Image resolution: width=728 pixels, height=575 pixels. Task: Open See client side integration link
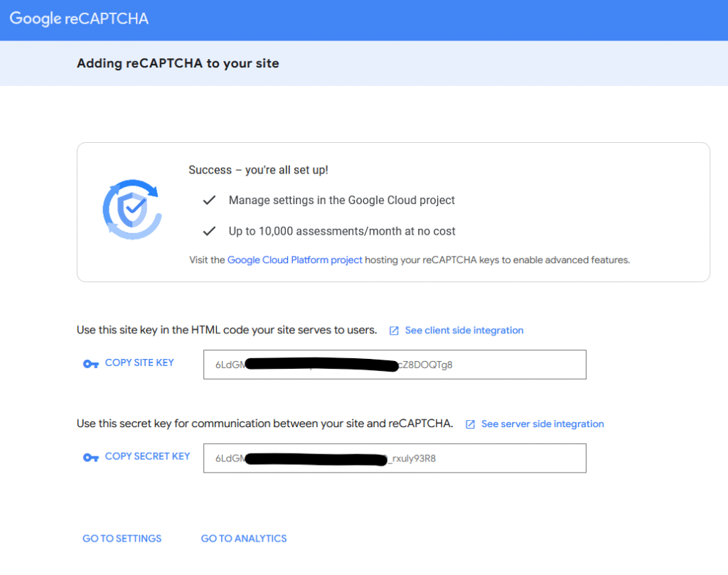click(x=464, y=331)
